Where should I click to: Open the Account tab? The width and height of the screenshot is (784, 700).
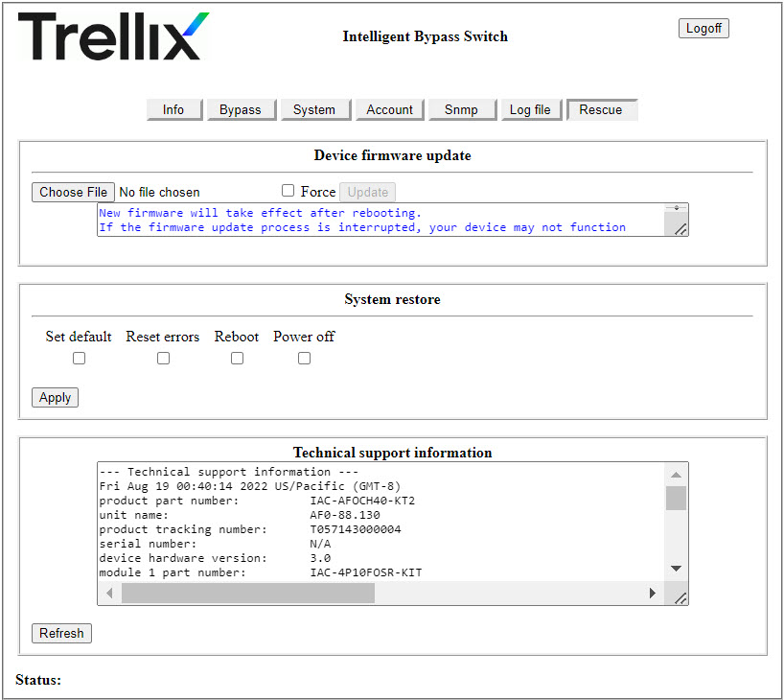coord(389,109)
